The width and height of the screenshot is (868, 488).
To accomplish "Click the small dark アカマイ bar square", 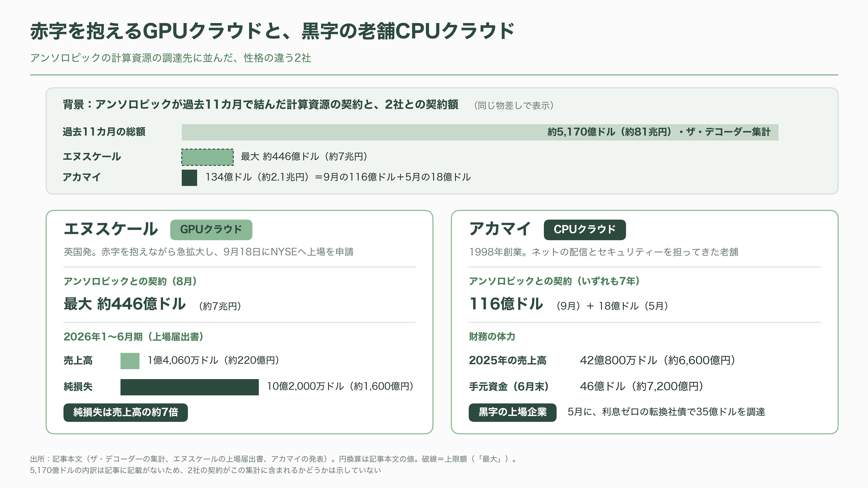I will click(189, 178).
